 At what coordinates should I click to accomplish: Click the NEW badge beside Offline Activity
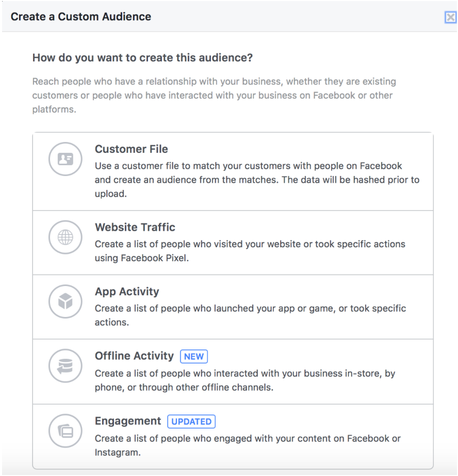194,356
